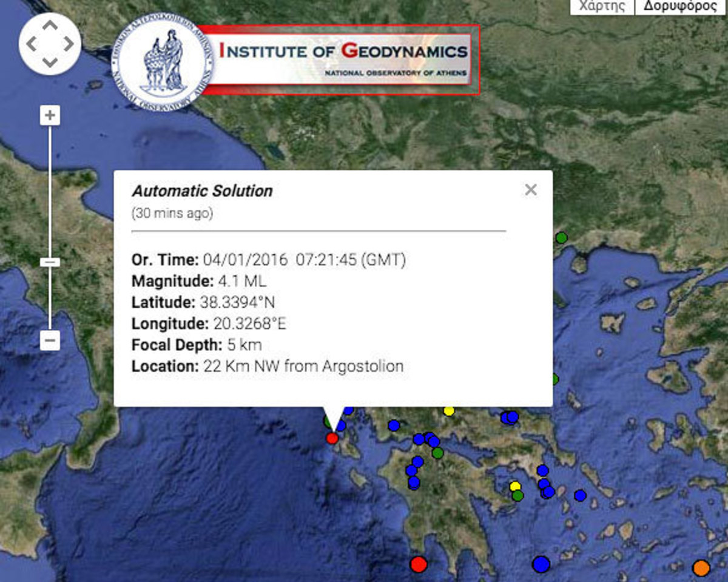Zoom in with the plus button
Image resolution: width=728 pixels, height=582 pixels.
pos(50,115)
